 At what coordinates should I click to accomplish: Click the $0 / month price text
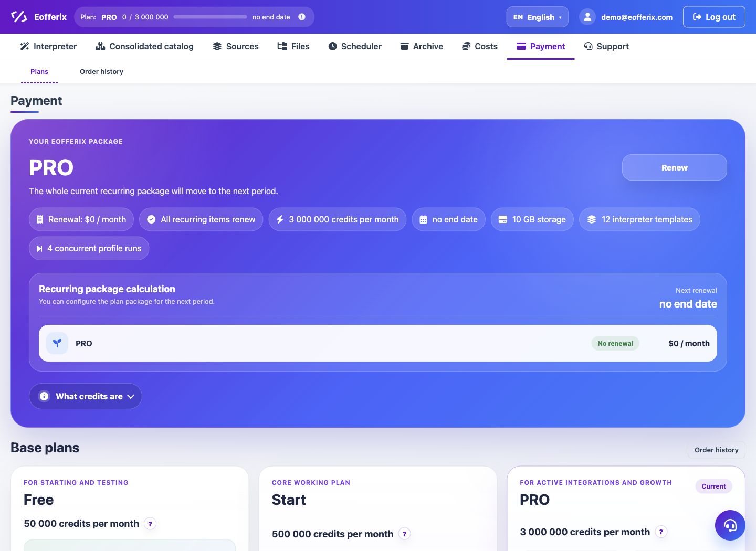coord(689,344)
